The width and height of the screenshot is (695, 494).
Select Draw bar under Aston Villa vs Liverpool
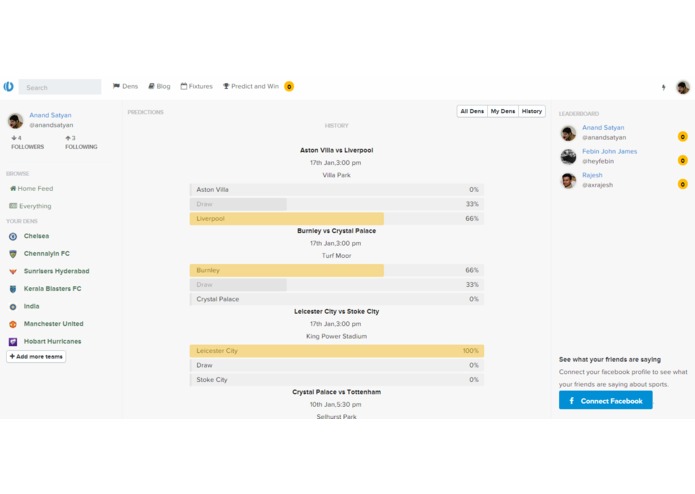click(337, 204)
